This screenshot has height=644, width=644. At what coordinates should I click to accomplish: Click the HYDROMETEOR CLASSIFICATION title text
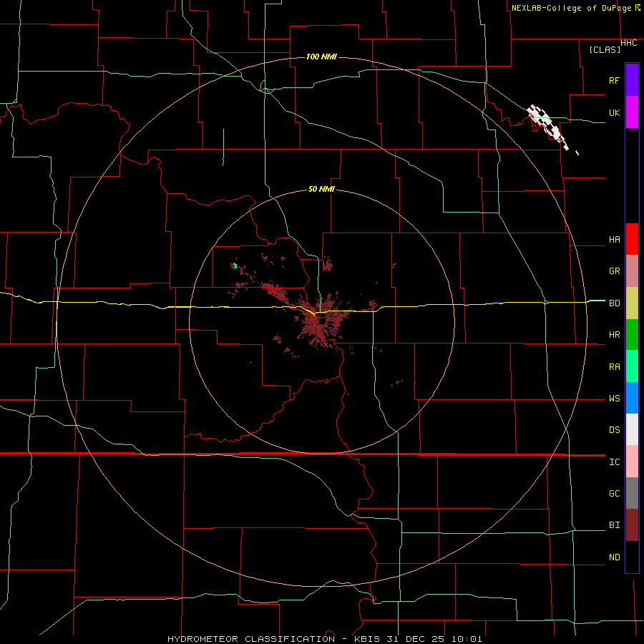coord(251,639)
